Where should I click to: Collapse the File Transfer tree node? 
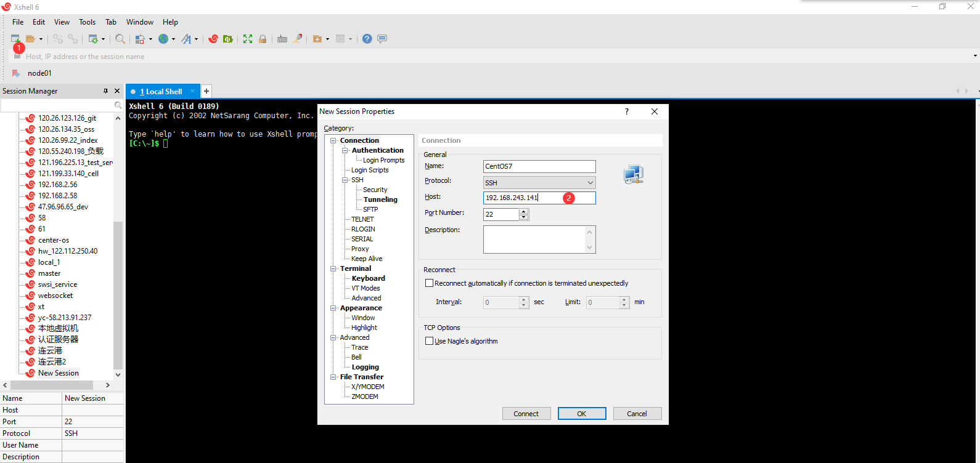(333, 377)
